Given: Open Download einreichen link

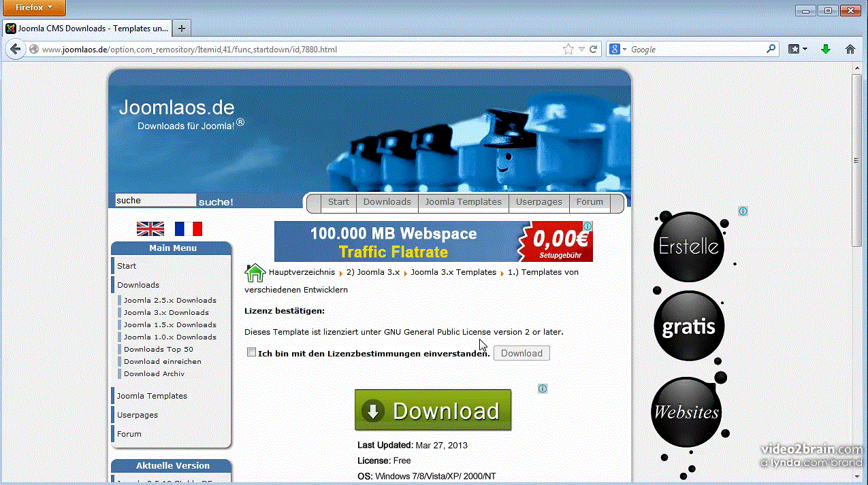Looking at the screenshot, I should tap(163, 361).
